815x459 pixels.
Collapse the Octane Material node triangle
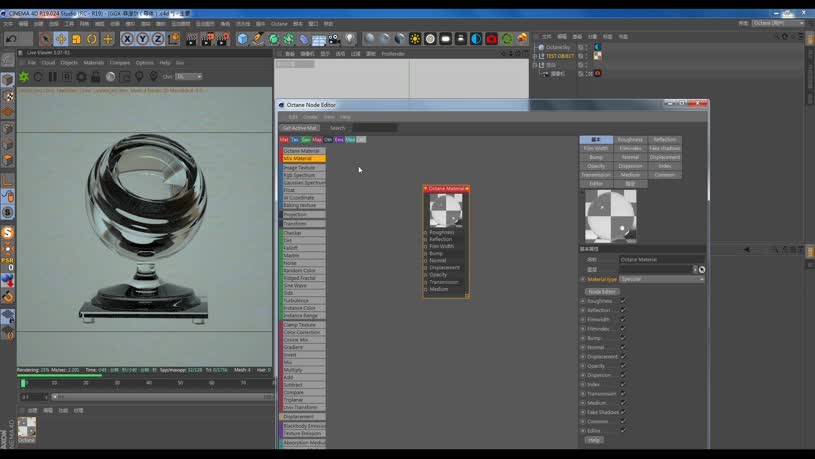[426, 189]
